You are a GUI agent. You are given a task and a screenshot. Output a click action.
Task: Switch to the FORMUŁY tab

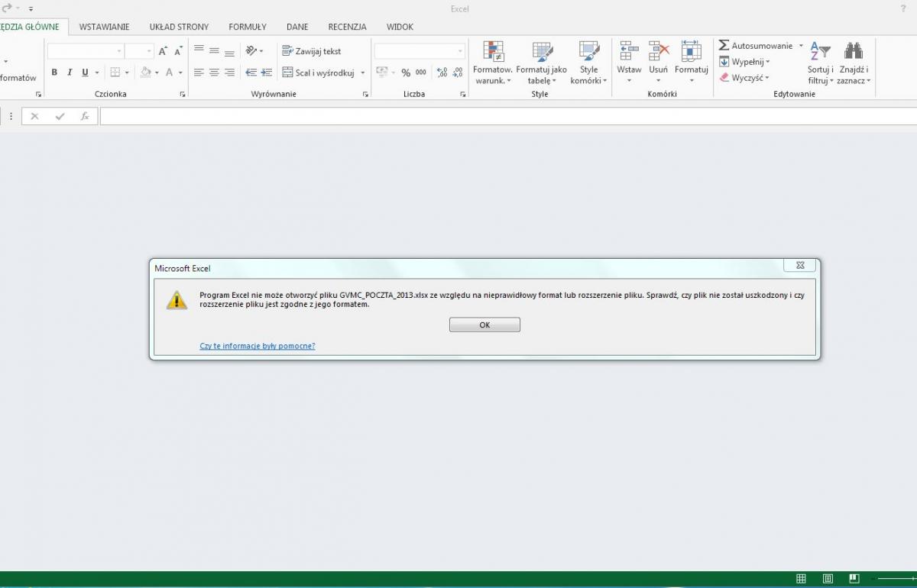(248, 27)
